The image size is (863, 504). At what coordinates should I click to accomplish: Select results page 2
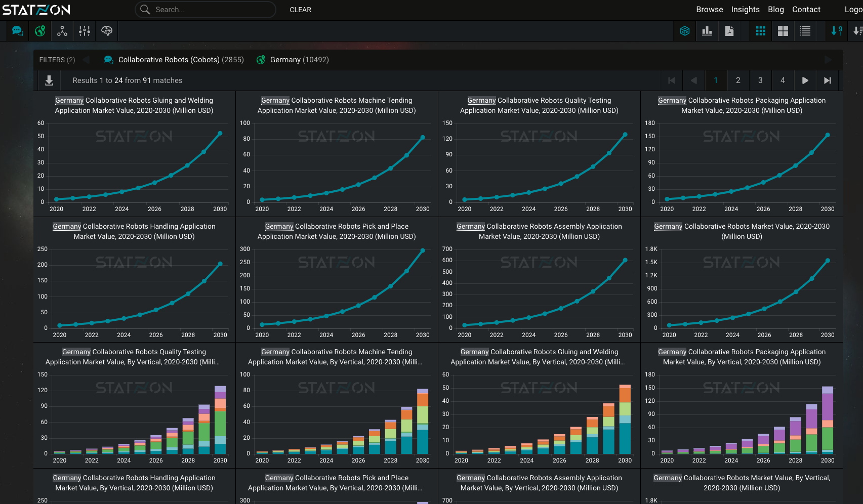tap(738, 80)
